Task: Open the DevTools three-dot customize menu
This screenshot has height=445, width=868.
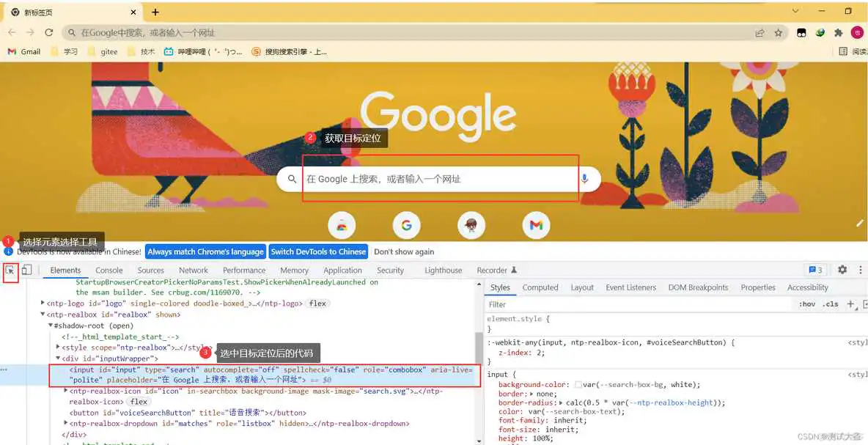Action: tap(859, 270)
